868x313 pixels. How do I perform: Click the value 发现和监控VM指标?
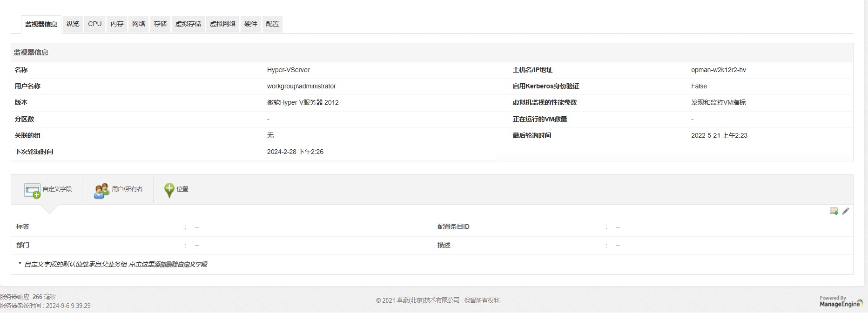(x=718, y=102)
